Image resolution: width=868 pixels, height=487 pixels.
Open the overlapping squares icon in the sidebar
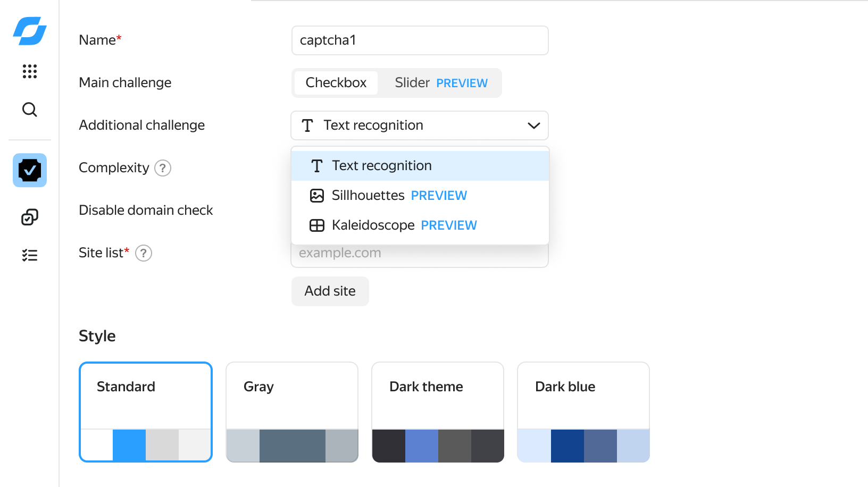coord(30,217)
